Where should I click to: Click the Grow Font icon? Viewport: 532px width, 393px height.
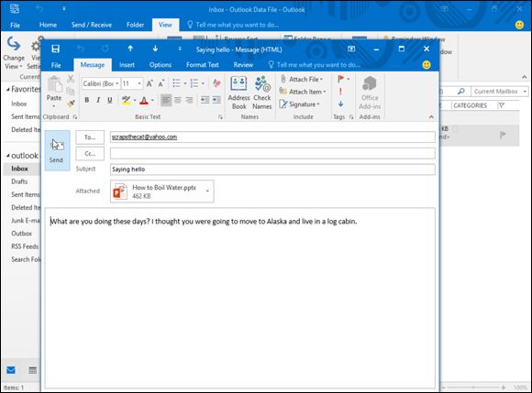[x=150, y=83]
